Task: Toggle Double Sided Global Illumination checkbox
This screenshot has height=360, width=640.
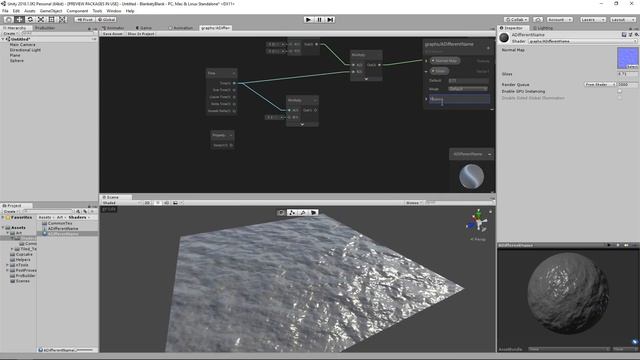Action: 620,98
